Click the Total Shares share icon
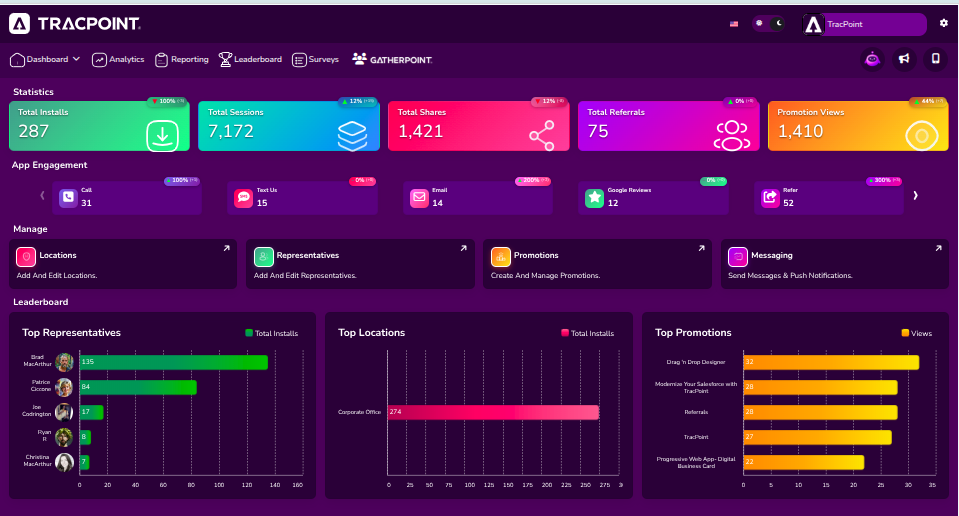 click(542, 136)
